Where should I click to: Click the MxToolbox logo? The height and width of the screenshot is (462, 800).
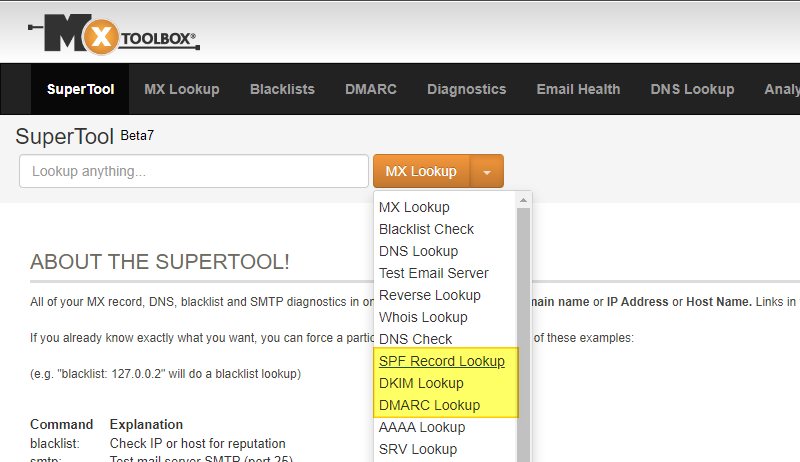pyautogui.click(x=114, y=34)
